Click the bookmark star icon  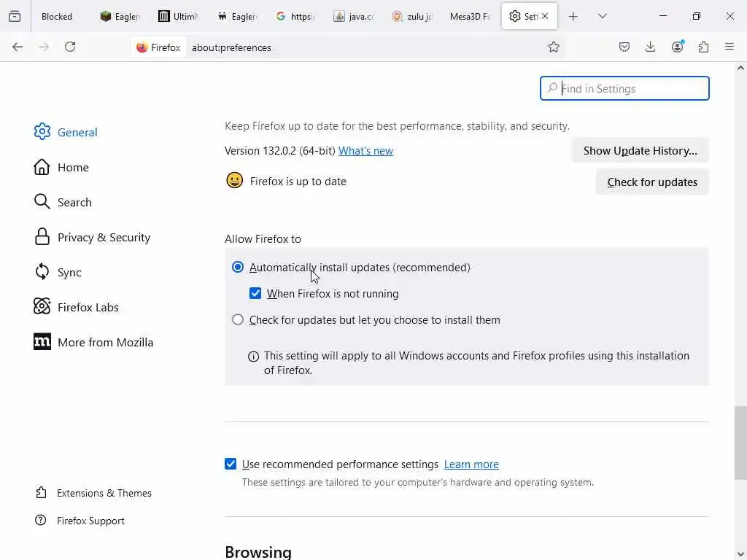[x=554, y=47]
